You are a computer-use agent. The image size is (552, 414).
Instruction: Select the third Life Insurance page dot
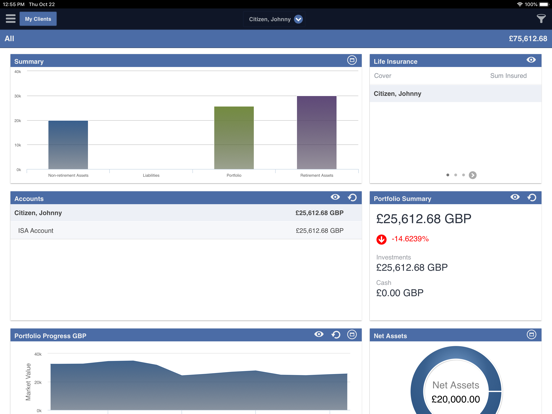(x=463, y=175)
